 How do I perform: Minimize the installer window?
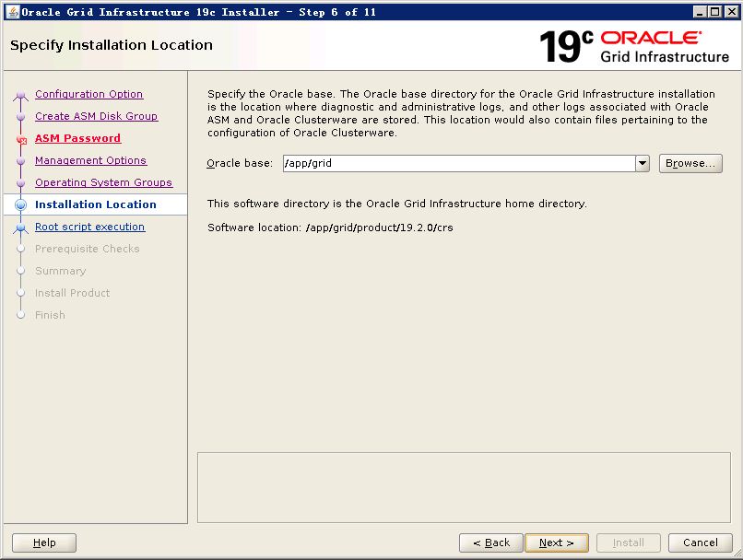coord(700,12)
